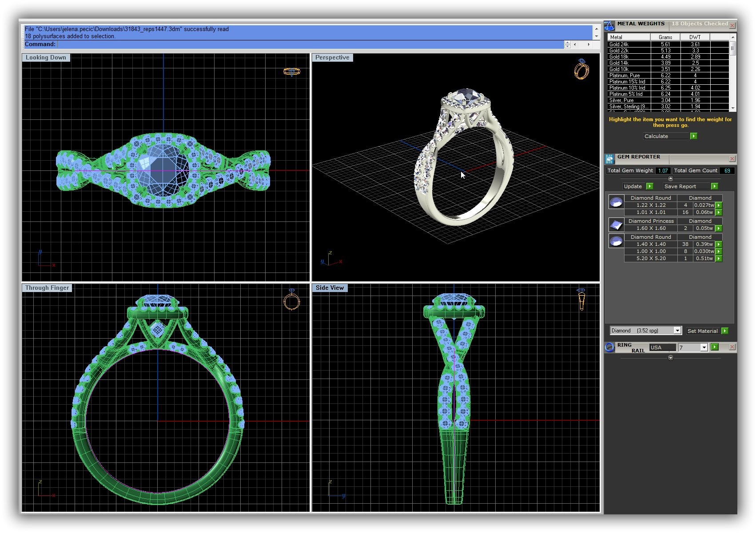Screen dimensions: 756x533
Task: Click in the Command input field
Action: pos(310,44)
